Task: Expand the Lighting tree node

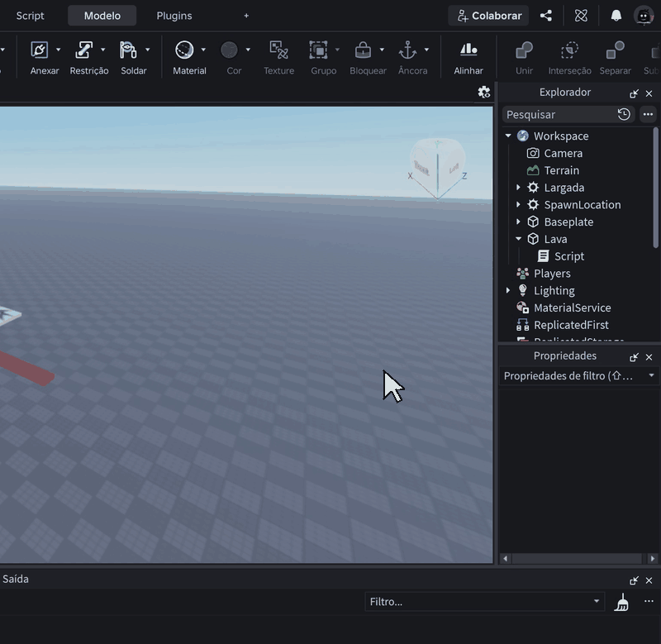Action: (508, 290)
